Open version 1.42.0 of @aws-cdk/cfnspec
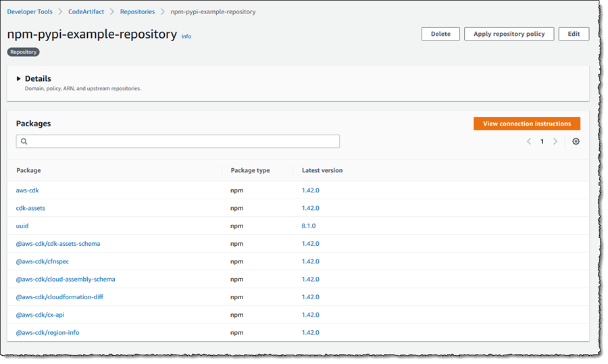This screenshot has width=608, height=364. pyautogui.click(x=310, y=261)
